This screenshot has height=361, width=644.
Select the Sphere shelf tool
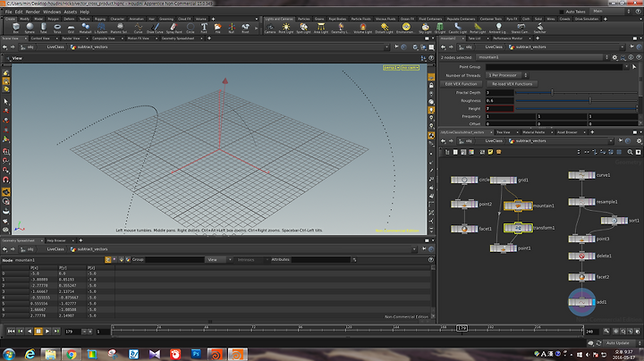coord(30,28)
